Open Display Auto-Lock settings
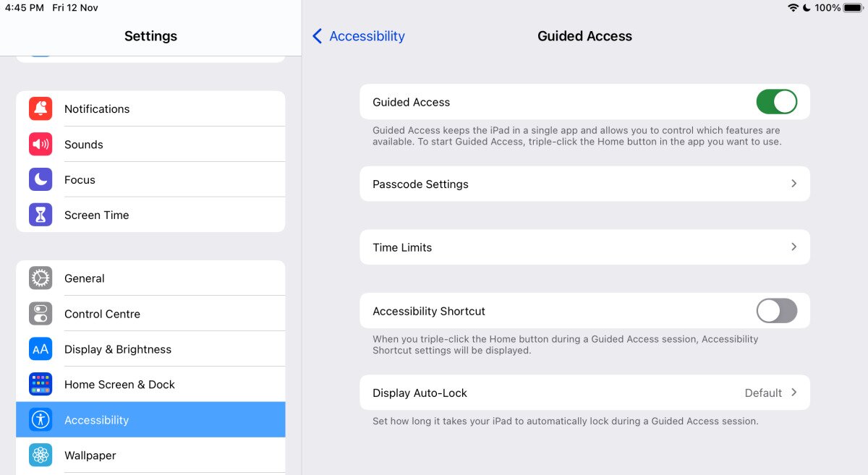This screenshot has height=475, width=868. point(584,393)
